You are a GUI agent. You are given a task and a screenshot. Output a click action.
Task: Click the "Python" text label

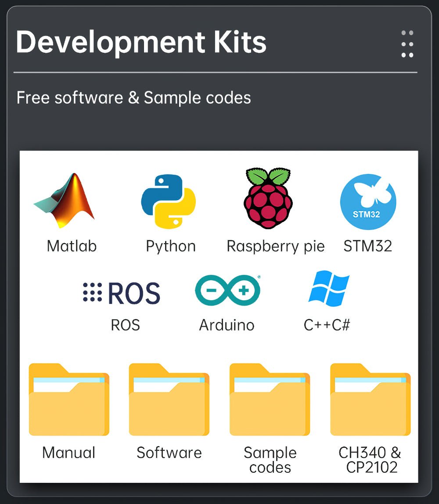click(x=171, y=246)
